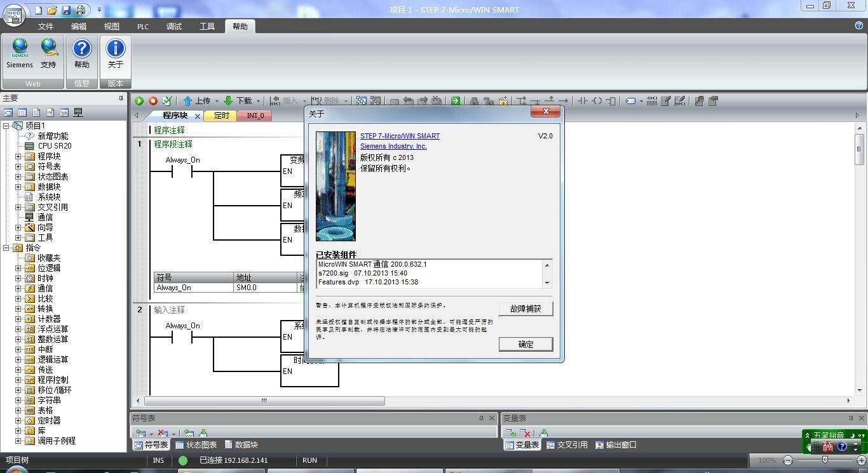Open the PLC ribbon tab
Image resolution: width=868 pixels, height=473 pixels.
(143, 26)
